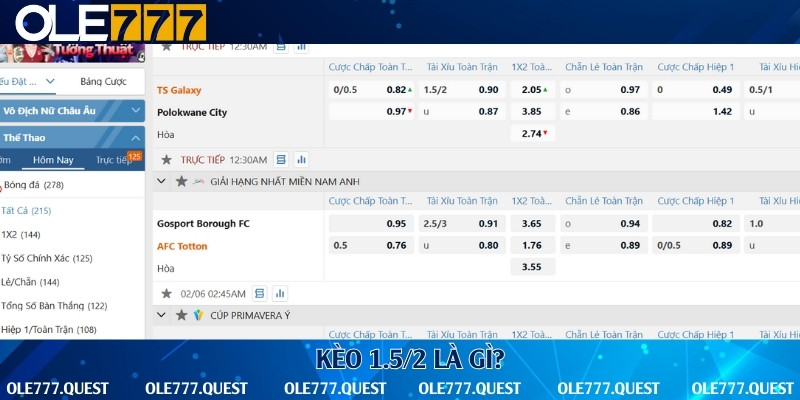Image resolution: width=800 pixels, height=400 pixels.
Task: Open scoreboard icon for Gosport Borough match
Action: [281, 160]
